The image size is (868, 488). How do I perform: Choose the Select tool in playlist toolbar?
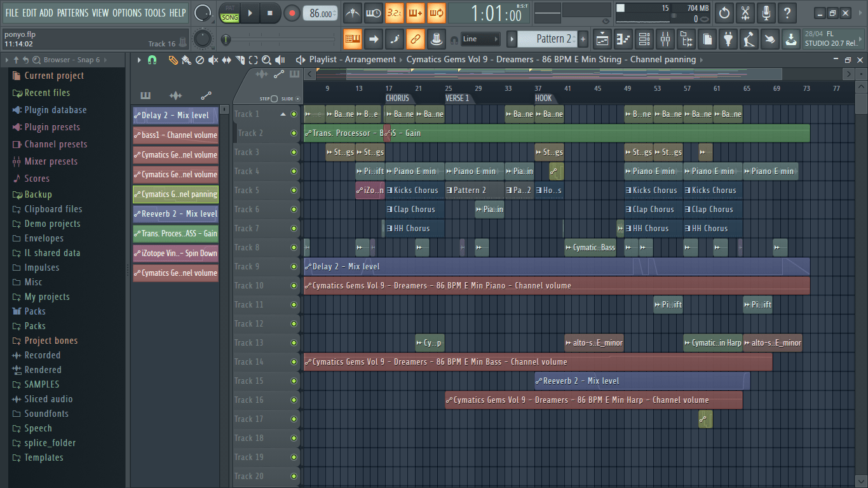point(253,60)
